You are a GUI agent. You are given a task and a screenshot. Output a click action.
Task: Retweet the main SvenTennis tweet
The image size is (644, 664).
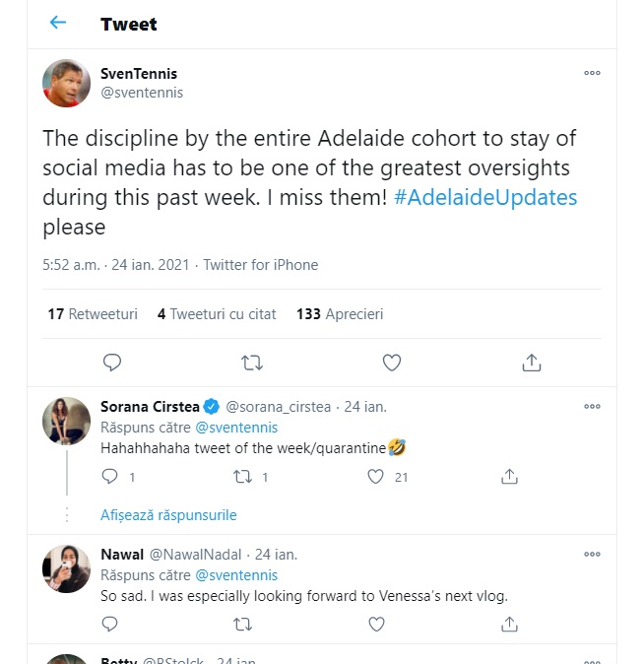point(252,363)
